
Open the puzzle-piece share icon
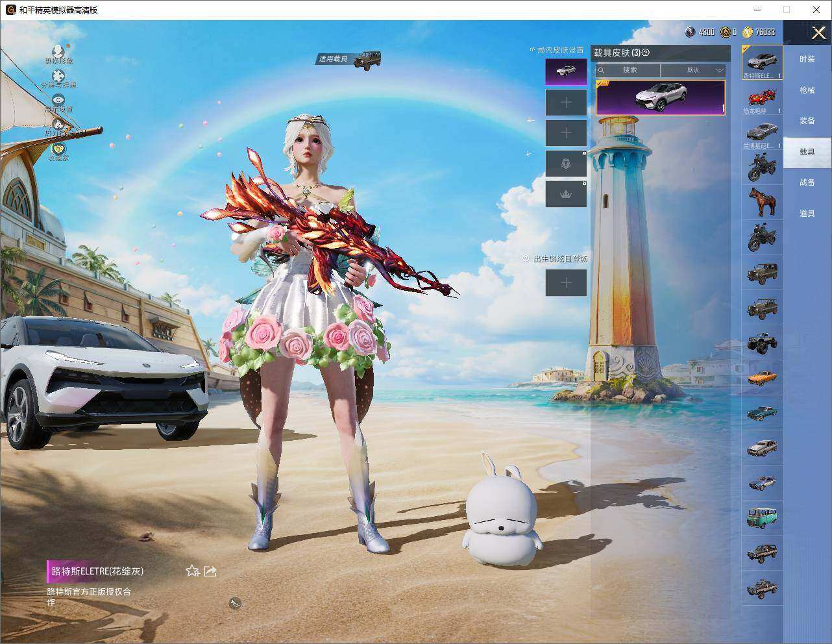point(58,77)
